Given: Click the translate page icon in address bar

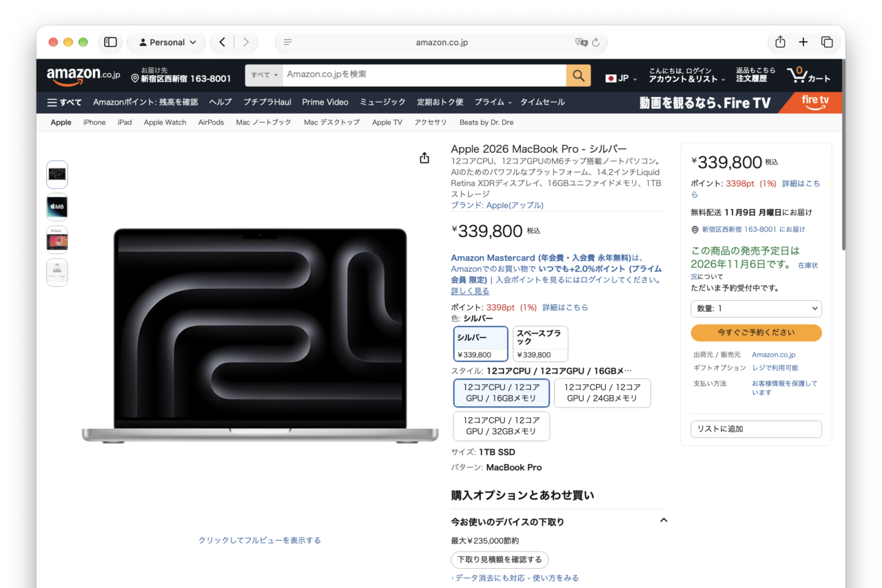Looking at the screenshot, I should pyautogui.click(x=581, y=43).
